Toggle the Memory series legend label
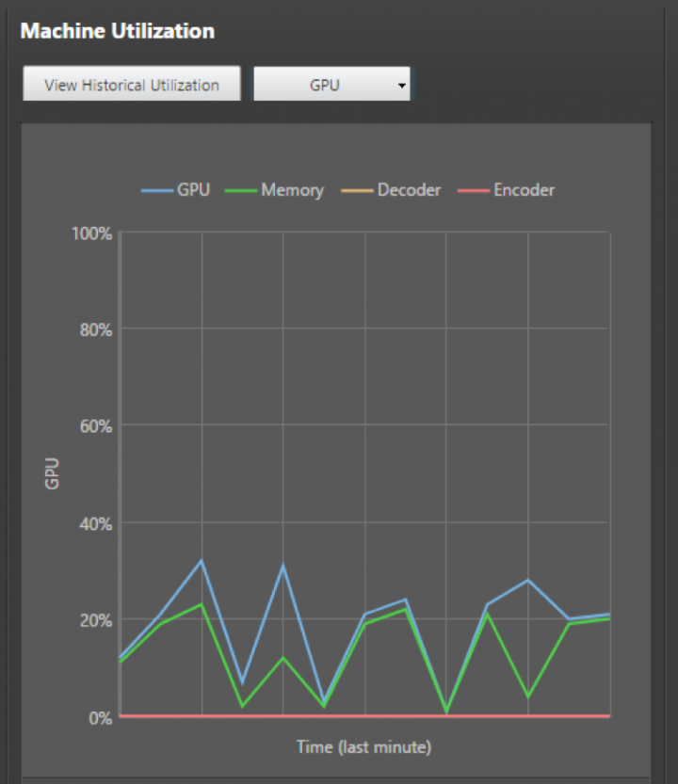 pyautogui.click(x=292, y=190)
